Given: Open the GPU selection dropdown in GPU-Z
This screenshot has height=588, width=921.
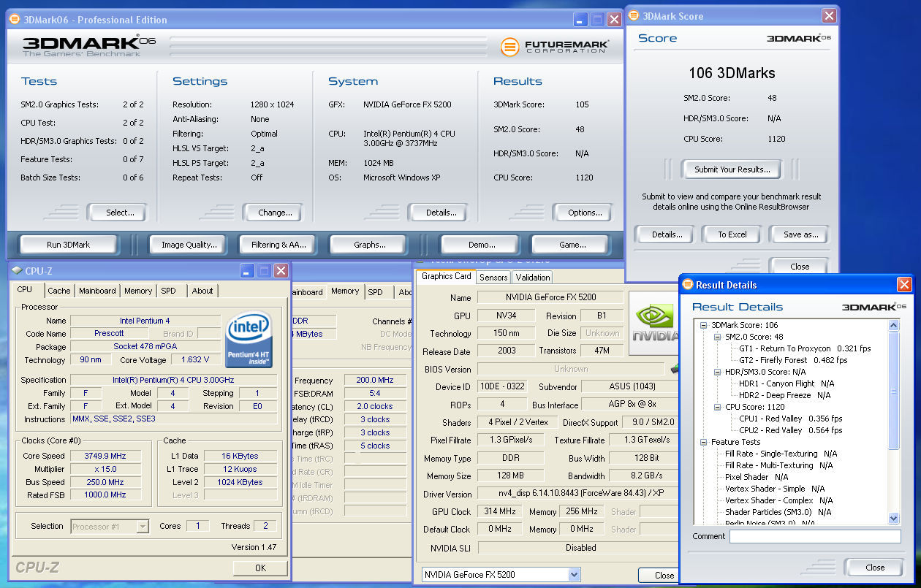Looking at the screenshot, I should coord(574,575).
